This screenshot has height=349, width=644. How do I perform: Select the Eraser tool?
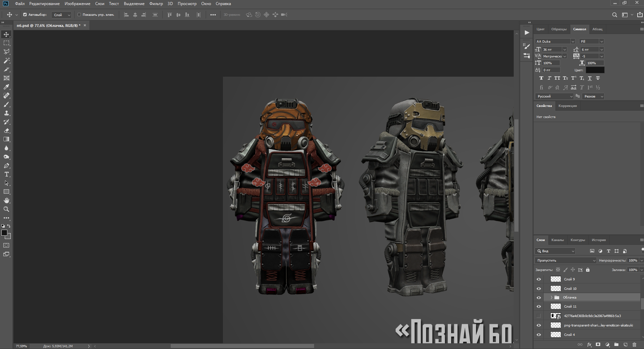tap(6, 130)
